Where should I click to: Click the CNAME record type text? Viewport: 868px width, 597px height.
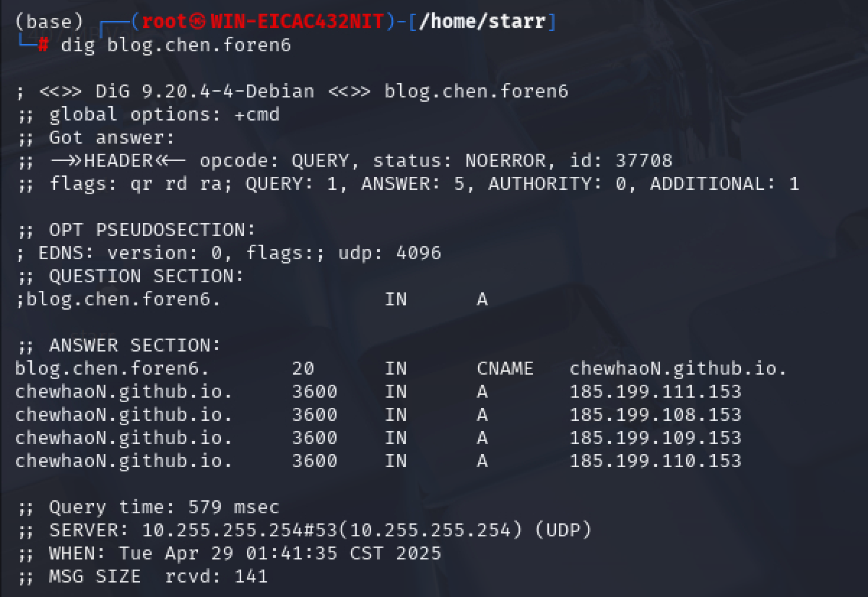click(x=505, y=369)
